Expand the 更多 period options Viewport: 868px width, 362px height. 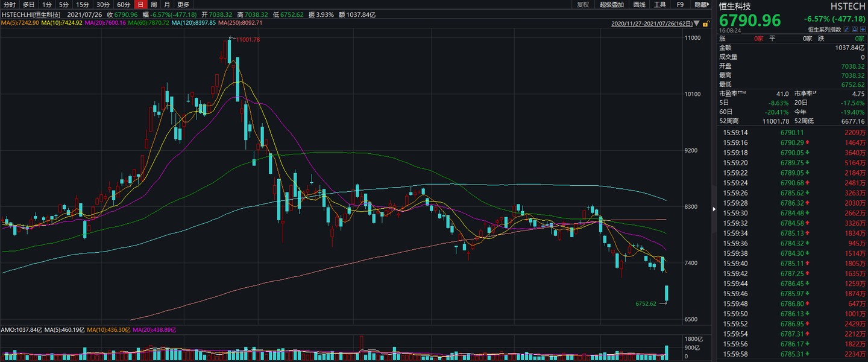click(x=183, y=5)
